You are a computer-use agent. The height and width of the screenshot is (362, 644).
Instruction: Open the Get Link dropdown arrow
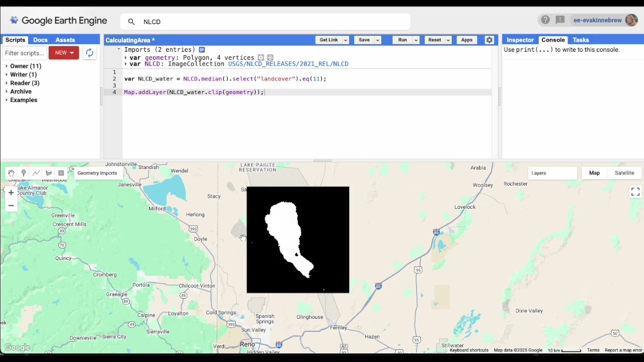(346, 40)
